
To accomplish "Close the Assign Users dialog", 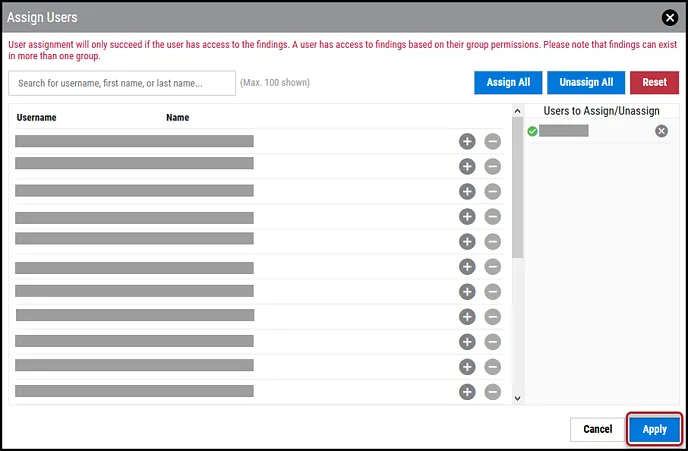I will click(670, 18).
